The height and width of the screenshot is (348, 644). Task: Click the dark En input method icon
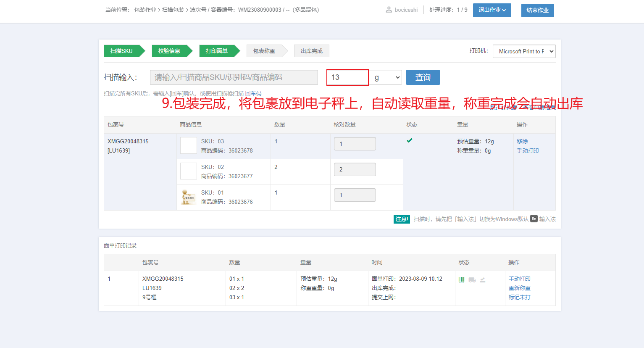[534, 219]
